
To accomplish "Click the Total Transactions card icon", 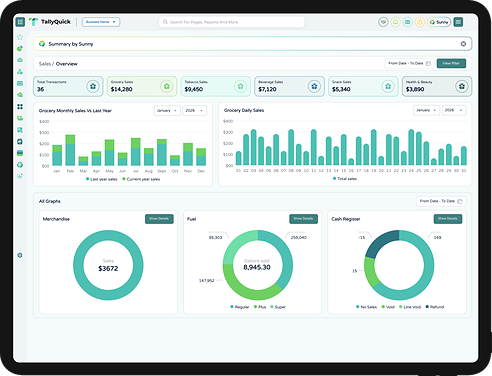I will (93, 86).
